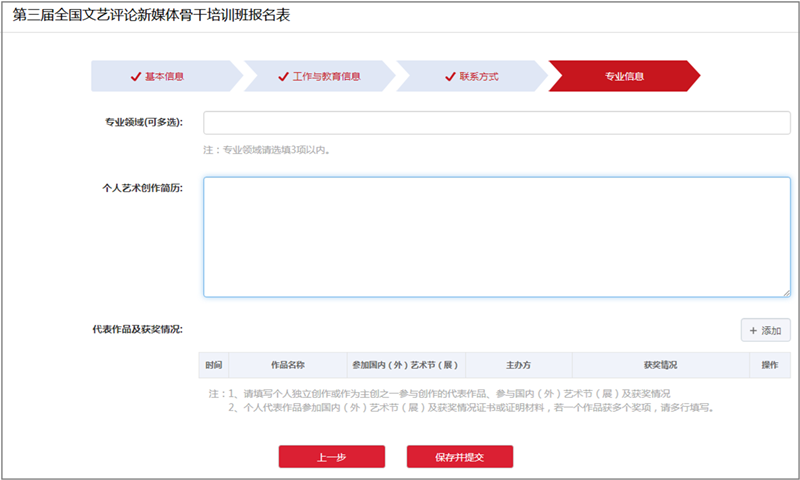
Task: Click the checkmark icon beside 工作与教育信息
Action: 283,76
